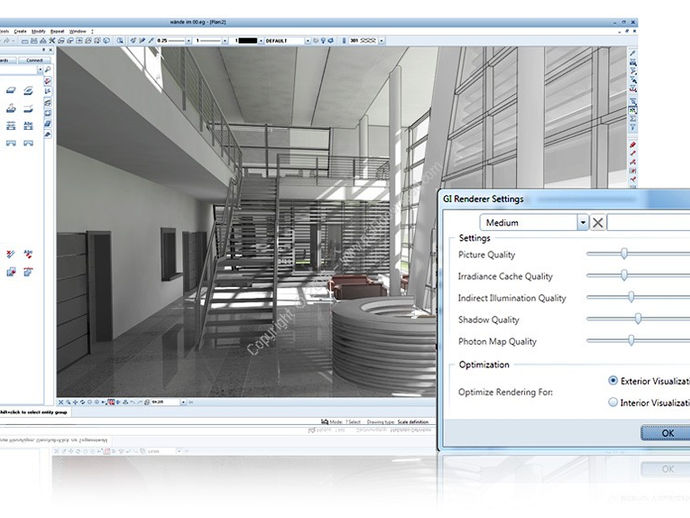The width and height of the screenshot is (690, 518).
Task: Open the Window menu
Action: (77, 32)
